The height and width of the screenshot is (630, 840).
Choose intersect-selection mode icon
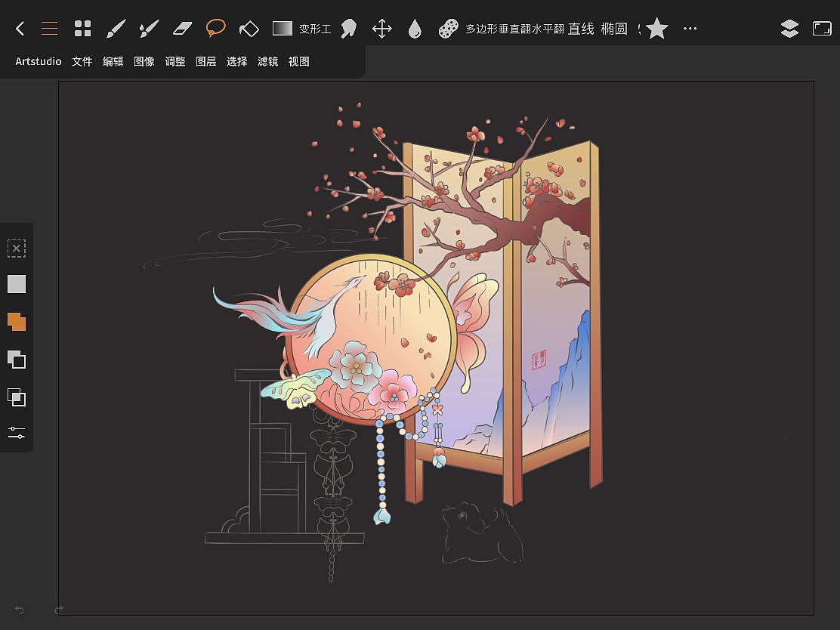(17, 397)
